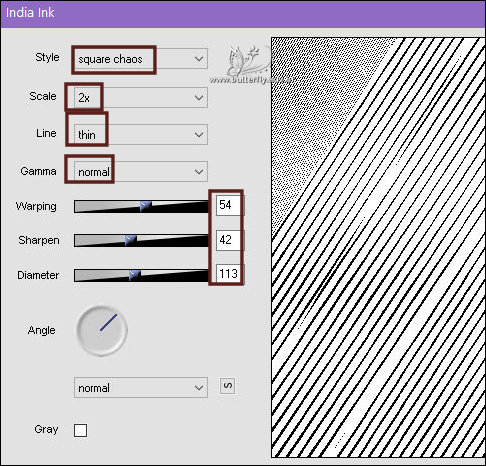This screenshot has height=466, width=486.
Task: Click the small S button beside the dropdown
Action: 227,386
